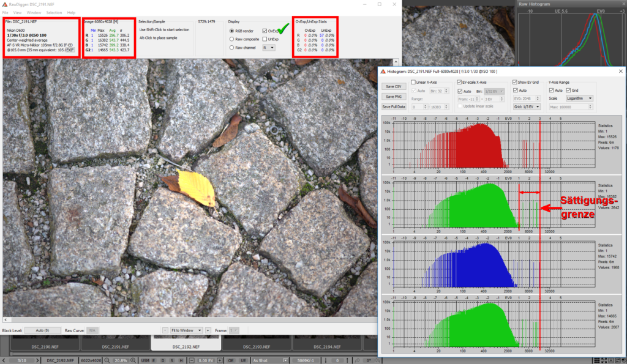Click the EXIF button in file info
This screenshot has height=364, width=627.
tap(70, 50)
